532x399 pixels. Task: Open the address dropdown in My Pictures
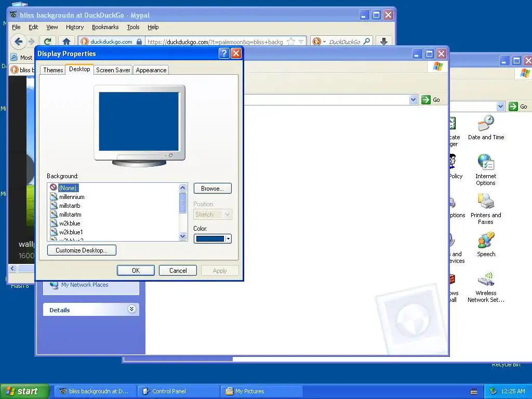413,100
